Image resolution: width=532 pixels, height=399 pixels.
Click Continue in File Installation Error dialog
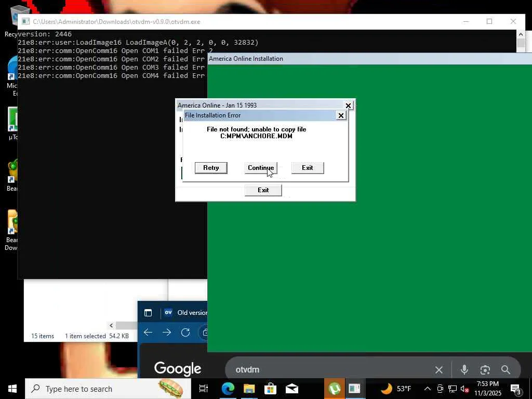(x=261, y=168)
